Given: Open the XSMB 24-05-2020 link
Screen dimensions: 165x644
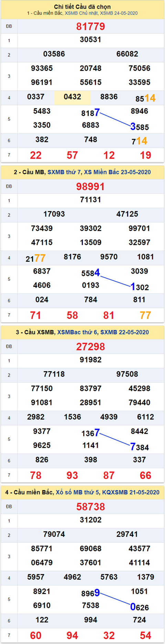Looking at the screenshot, I should tap(119, 13).
